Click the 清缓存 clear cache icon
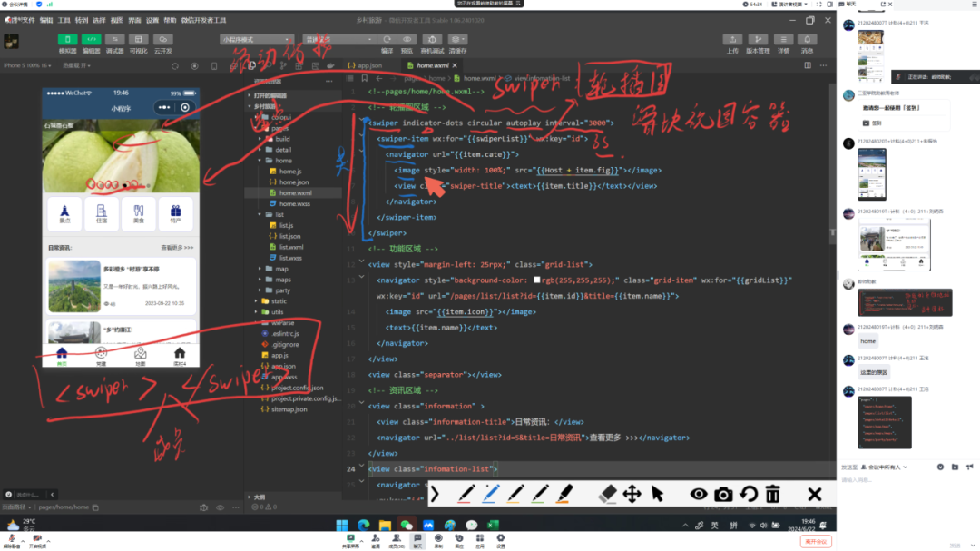Screen dimensions: 980x551 point(457,39)
